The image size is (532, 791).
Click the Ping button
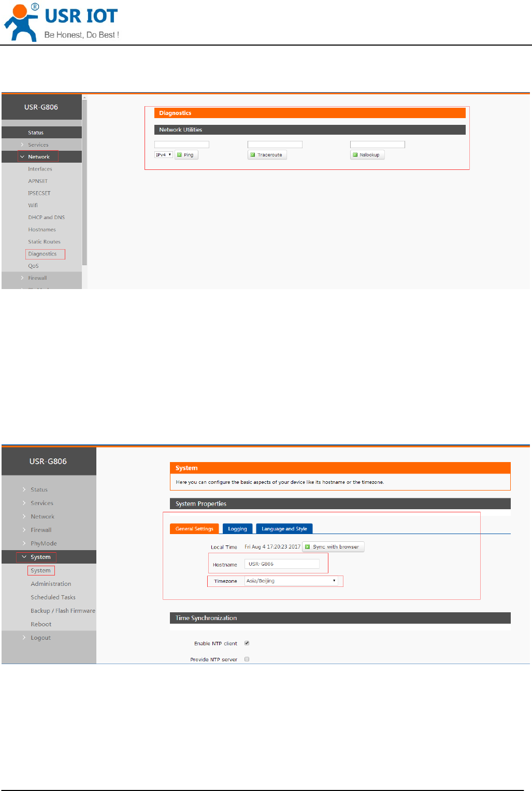[186, 155]
